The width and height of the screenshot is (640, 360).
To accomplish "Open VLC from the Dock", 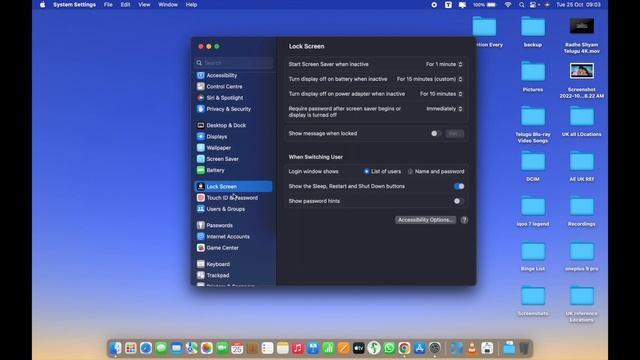I will (472, 348).
